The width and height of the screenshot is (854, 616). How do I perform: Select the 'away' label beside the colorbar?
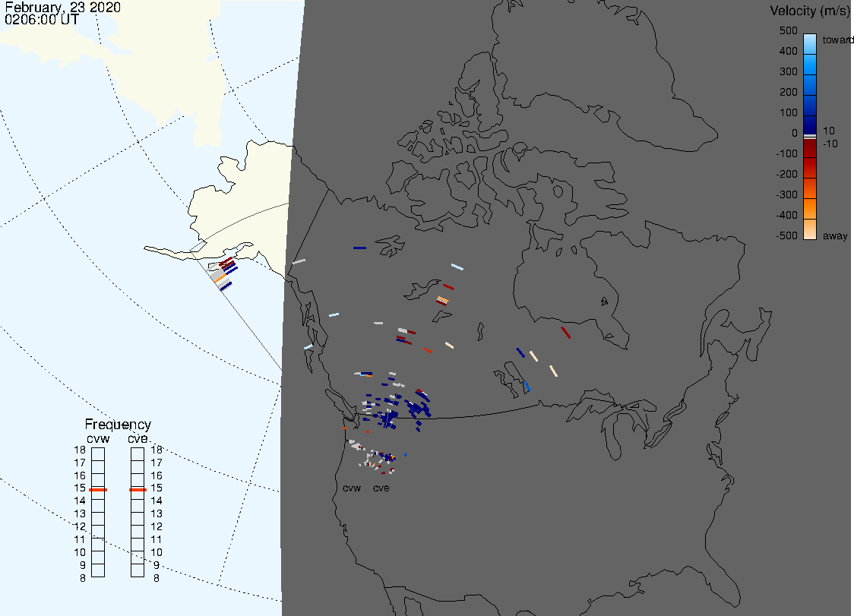click(835, 235)
